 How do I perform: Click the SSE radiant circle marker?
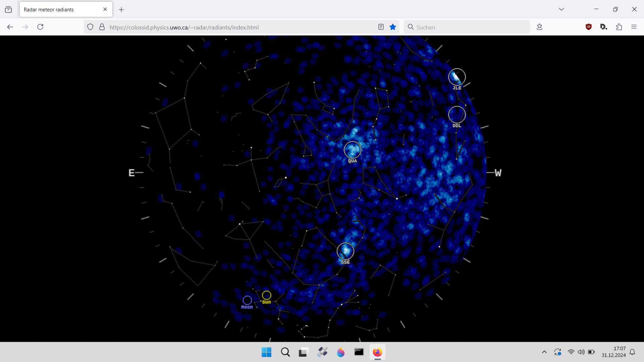(x=345, y=251)
